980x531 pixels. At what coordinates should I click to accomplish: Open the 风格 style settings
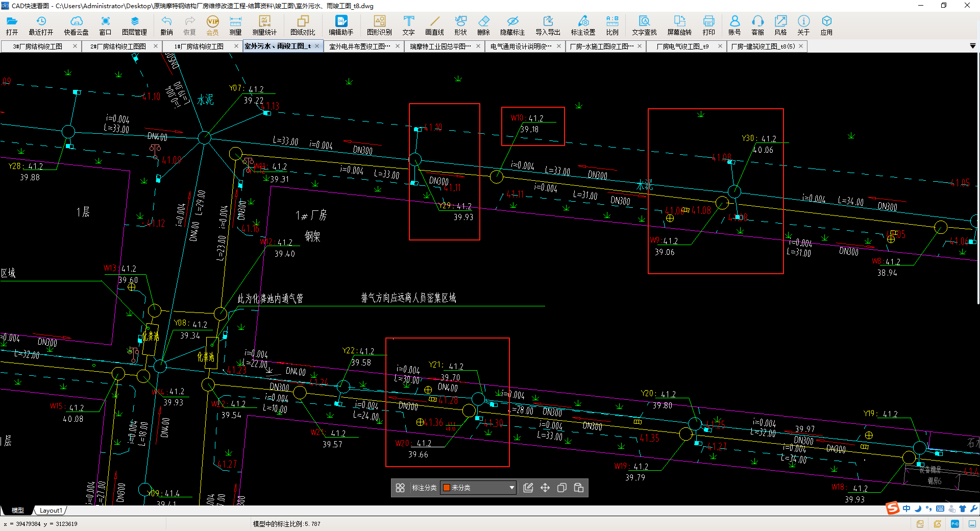780,25
